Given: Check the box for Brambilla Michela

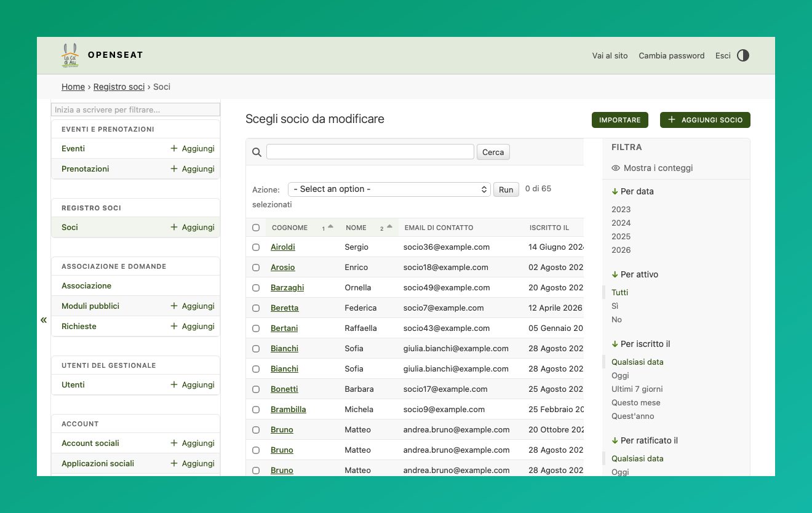Looking at the screenshot, I should (256, 410).
